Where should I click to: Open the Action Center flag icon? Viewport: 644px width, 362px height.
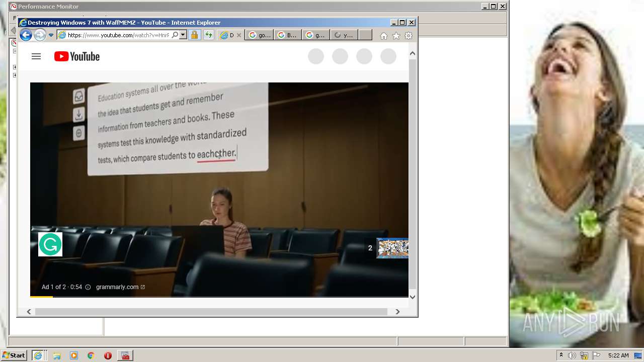point(596,355)
